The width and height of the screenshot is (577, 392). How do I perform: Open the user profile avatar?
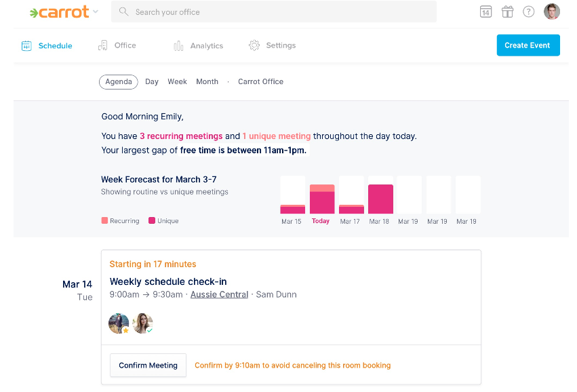pos(552,12)
